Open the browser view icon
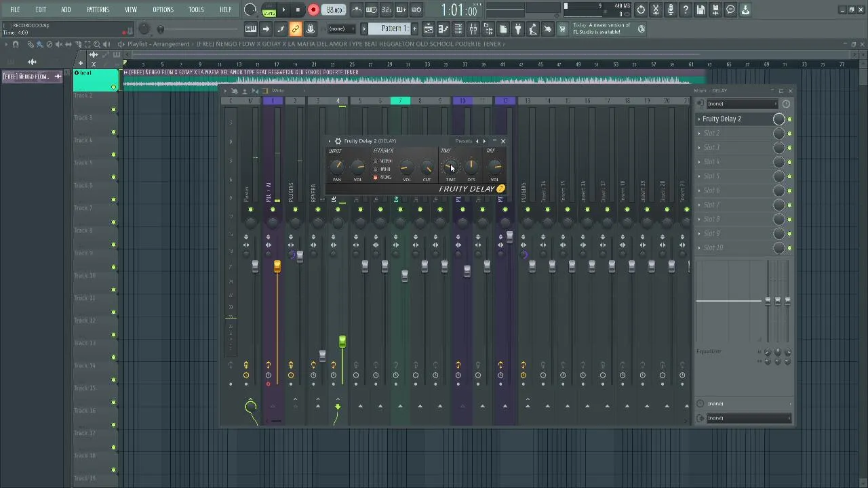Image resolution: width=868 pixels, height=488 pixels. 488,28
